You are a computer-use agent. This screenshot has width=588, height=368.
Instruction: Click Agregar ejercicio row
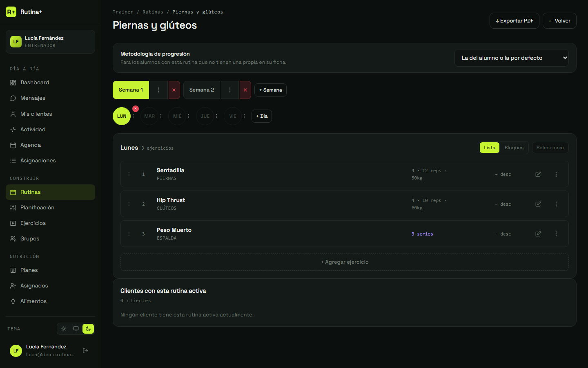pos(345,262)
